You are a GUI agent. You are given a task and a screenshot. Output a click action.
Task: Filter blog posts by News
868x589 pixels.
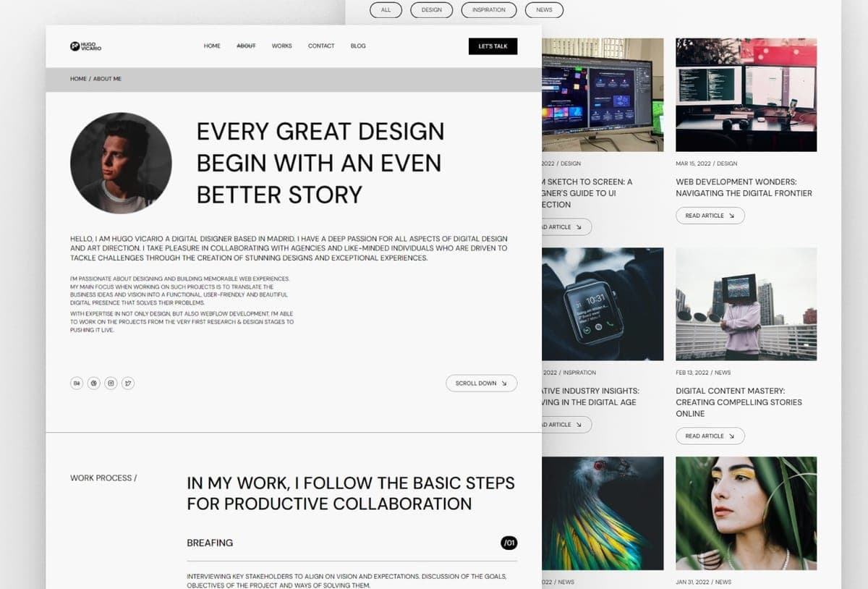click(x=544, y=10)
